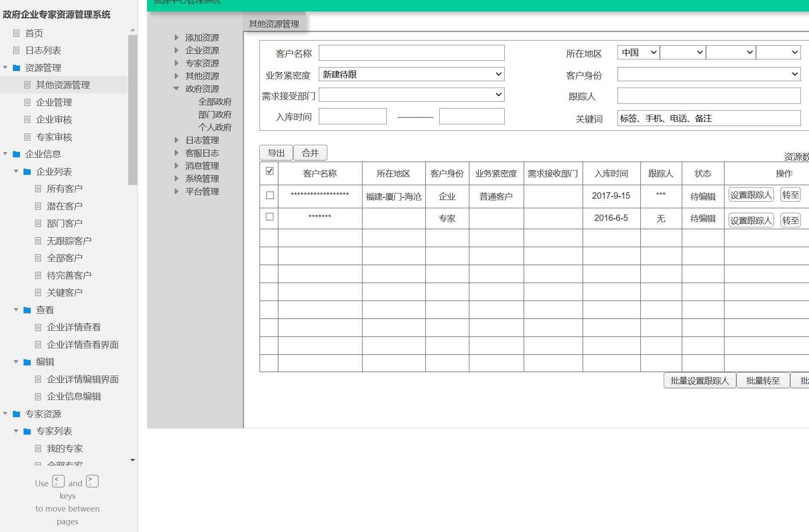
Task: Click the document icon beside 全部客户
Action: pos(38,258)
